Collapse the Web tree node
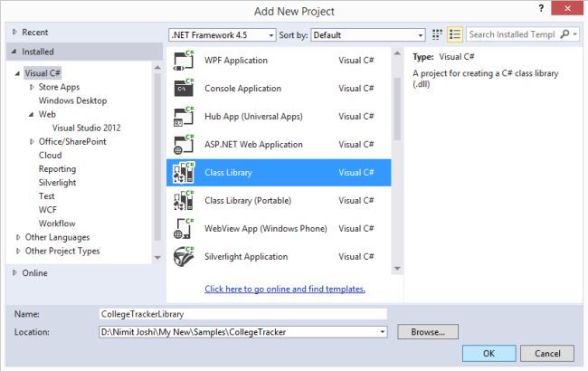This screenshot has height=371, width=588. point(31,114)
